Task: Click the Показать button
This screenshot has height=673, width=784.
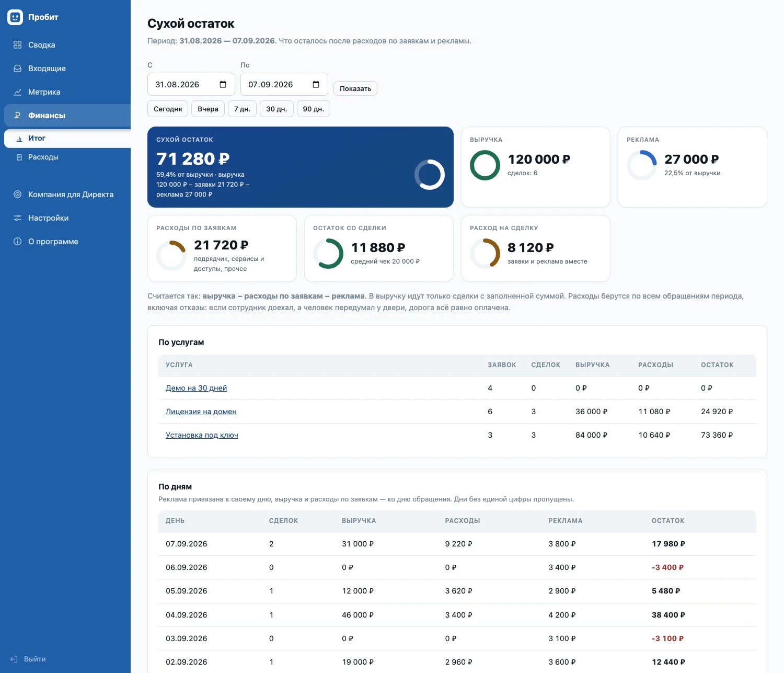Action: tap(355, 88)
